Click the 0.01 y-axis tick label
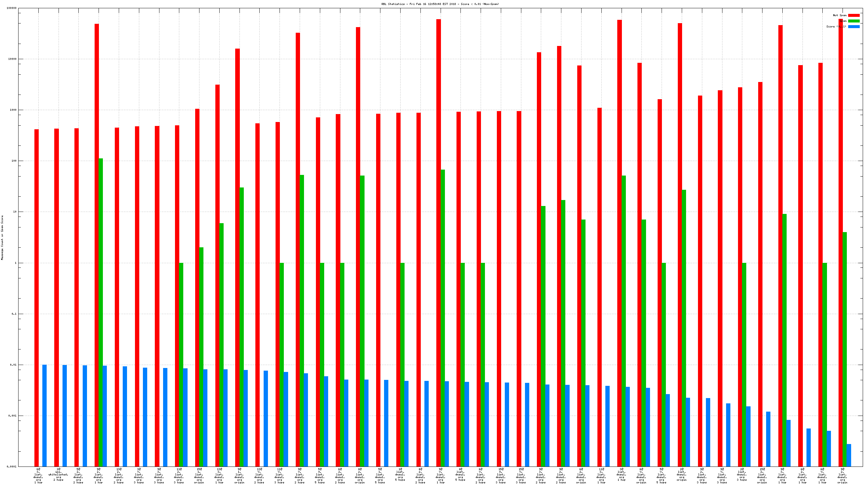 (x=13, y=365)
